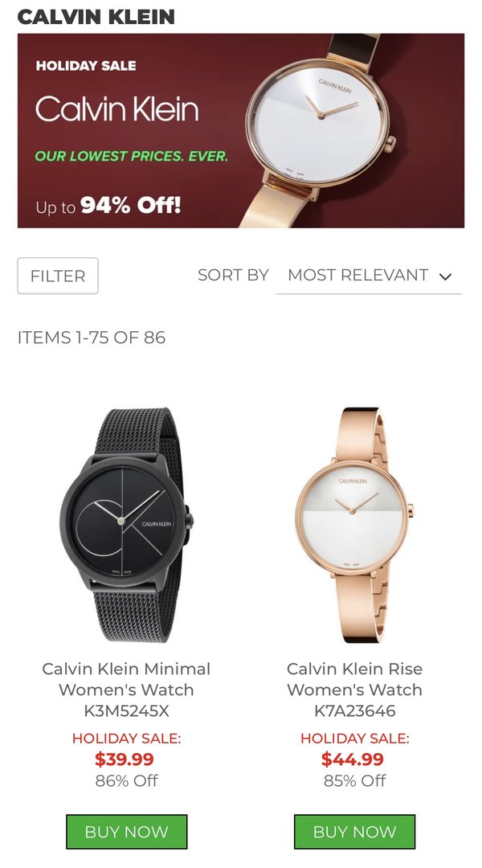Click the chevron arrow beside MOST RELEVANT

click(x=445, y=276)
